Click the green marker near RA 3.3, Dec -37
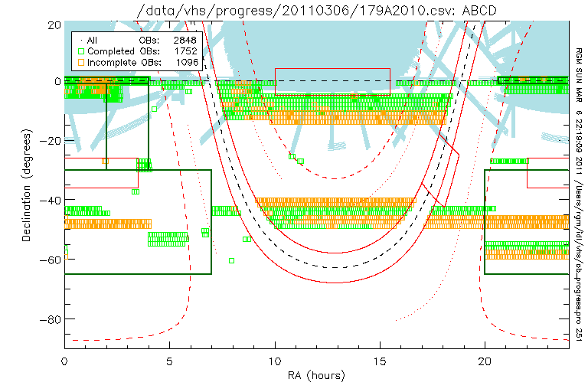 [x=136, y=191]
